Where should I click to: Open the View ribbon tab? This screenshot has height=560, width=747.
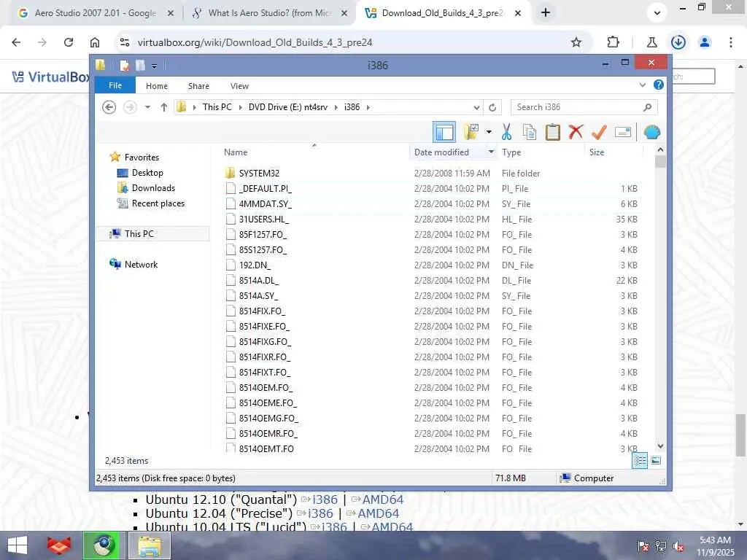click(x=239, y=86)
